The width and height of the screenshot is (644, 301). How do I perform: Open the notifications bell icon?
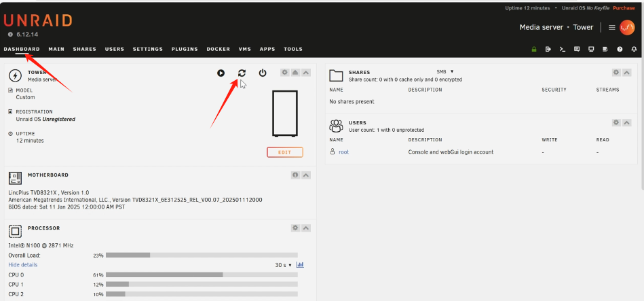634,50
